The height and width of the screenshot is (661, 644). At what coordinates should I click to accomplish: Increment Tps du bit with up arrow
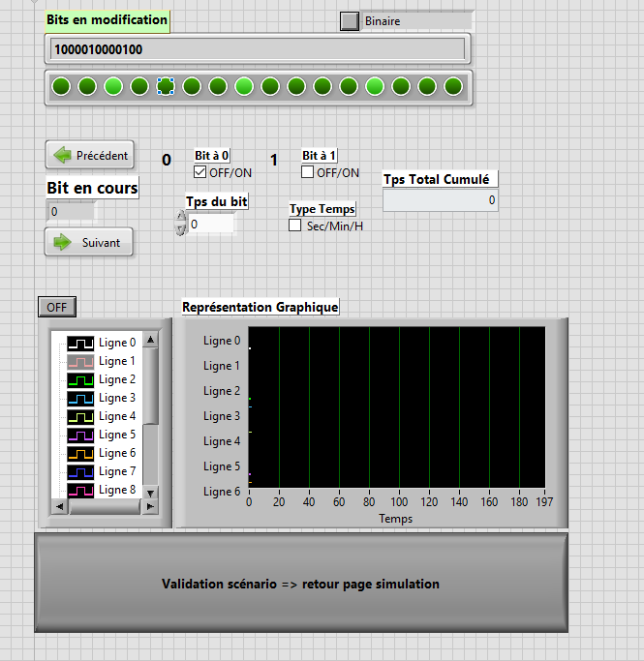click(x=180, y=216)
